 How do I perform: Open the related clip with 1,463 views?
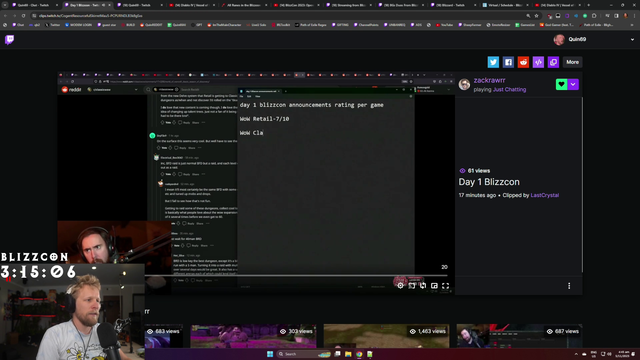click(386, 336)
